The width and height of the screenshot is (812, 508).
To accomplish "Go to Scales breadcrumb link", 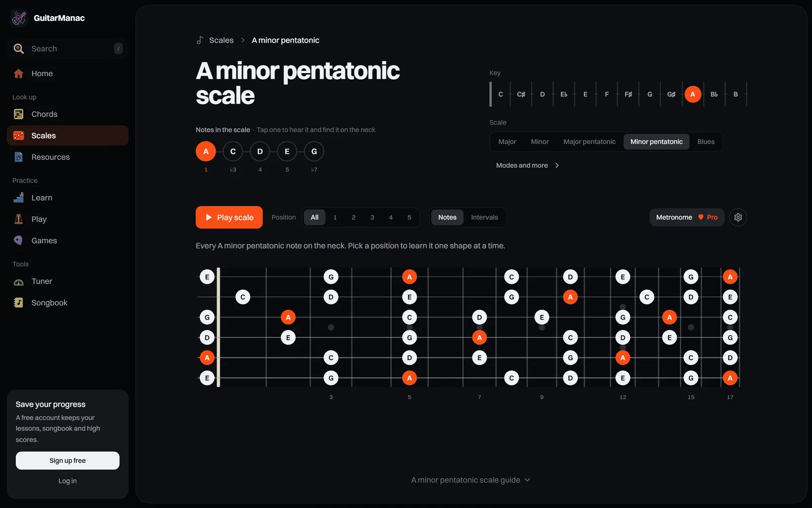I will coord(221,40).
